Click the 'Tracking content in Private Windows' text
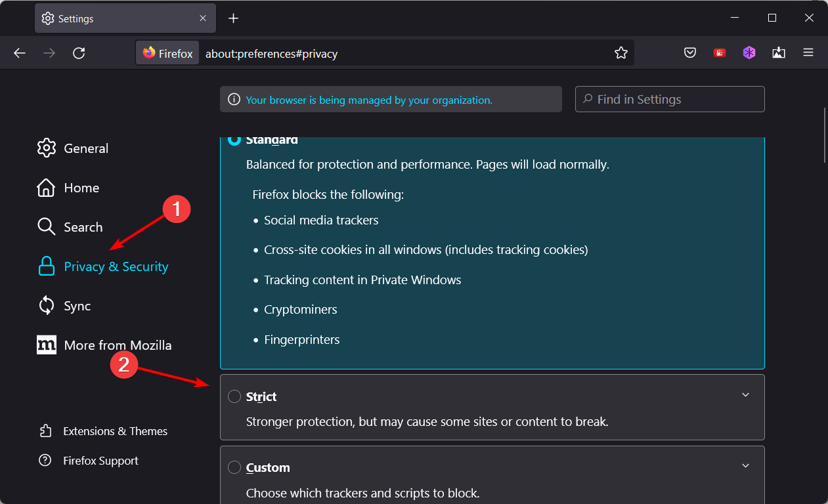Viewport: 828px width, 504px height. click(362, 280)
